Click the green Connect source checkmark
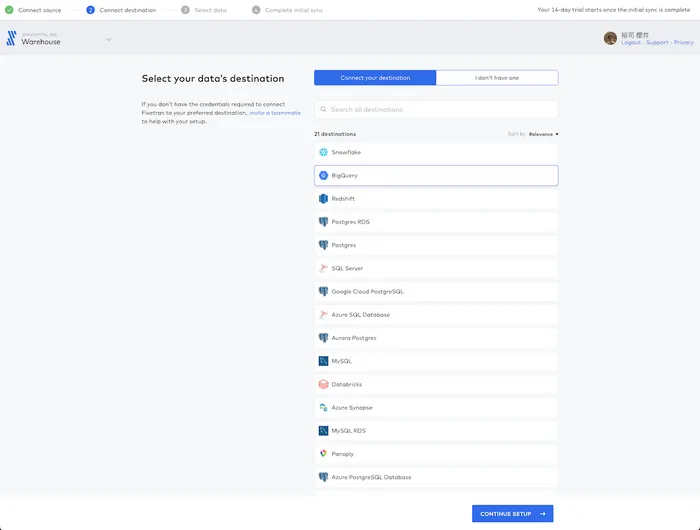The image size is (700, 530). click(x=9, y=10)
